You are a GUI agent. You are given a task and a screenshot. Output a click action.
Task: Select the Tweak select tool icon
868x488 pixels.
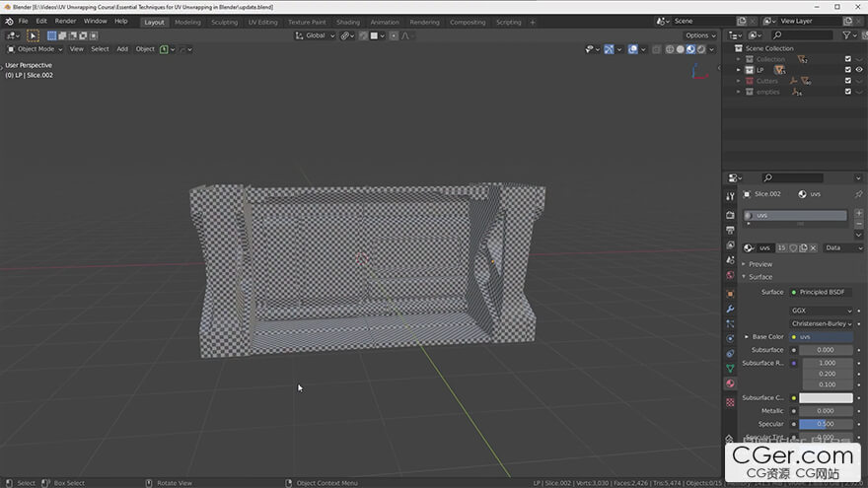click(33, 35)
